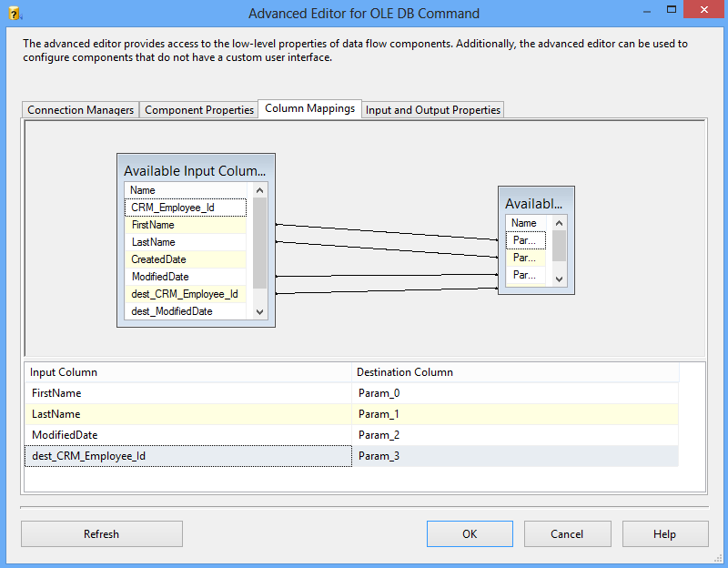728x568 pixels.
Task: Click the Available Input Columns box title
Action: [195, 171]
